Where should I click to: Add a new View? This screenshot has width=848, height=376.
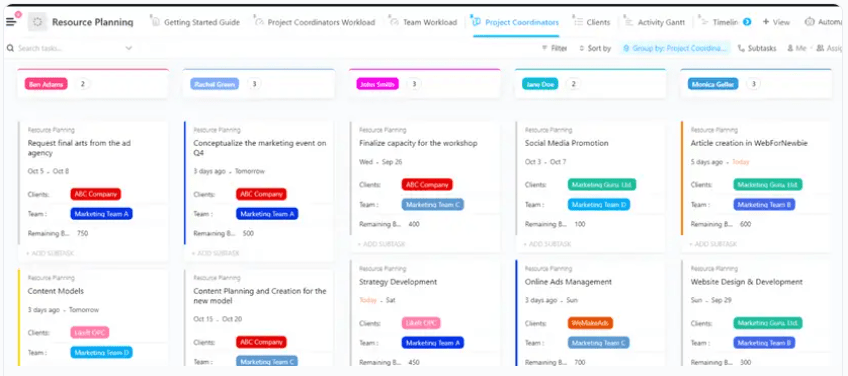click(777, 22)
